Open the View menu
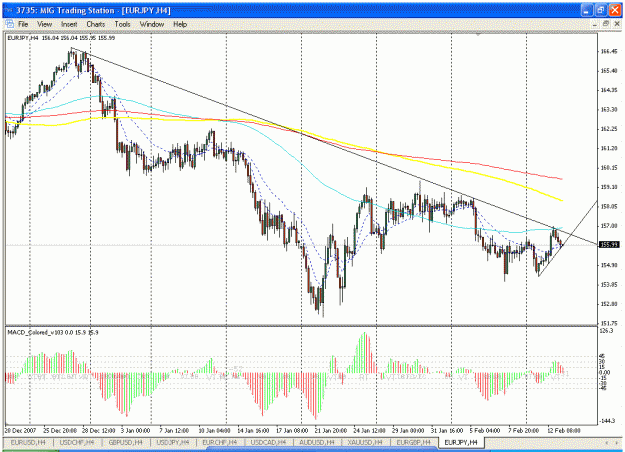 [x=45, y=24]
